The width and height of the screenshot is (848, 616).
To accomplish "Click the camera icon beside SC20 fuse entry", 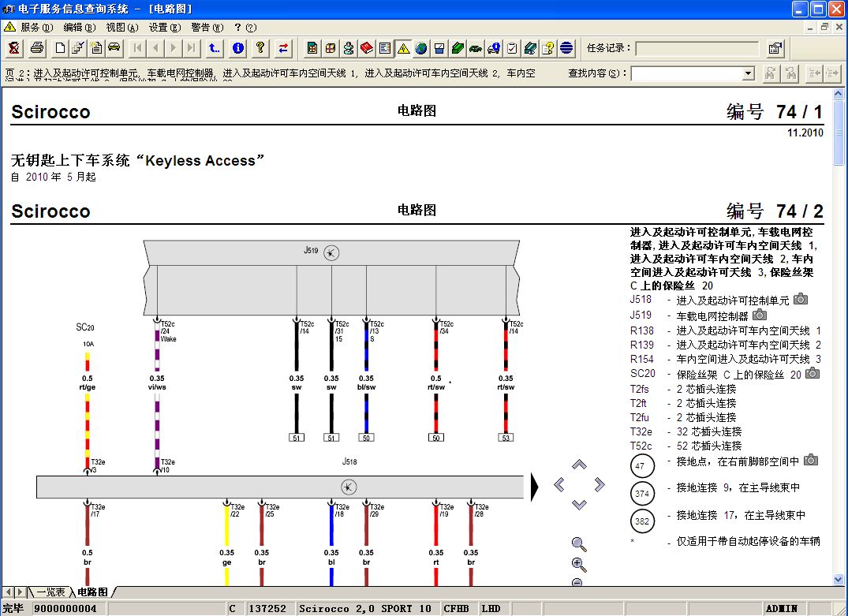I will click(x=812, y=373).
